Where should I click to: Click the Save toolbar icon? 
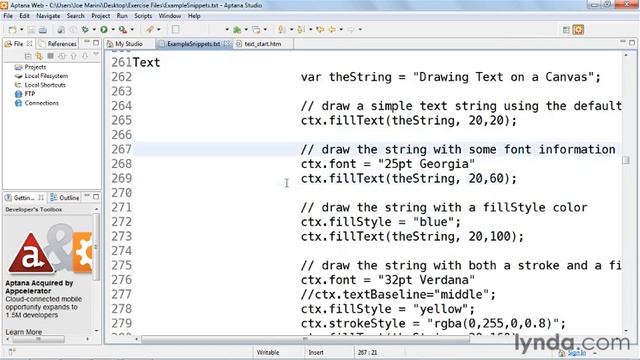(x=31, y=29)
